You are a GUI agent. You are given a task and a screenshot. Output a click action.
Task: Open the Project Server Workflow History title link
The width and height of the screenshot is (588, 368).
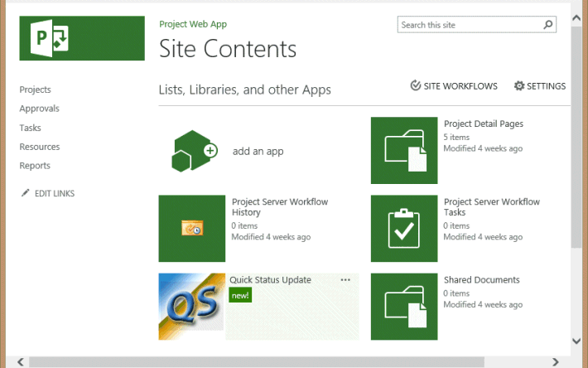280,206
